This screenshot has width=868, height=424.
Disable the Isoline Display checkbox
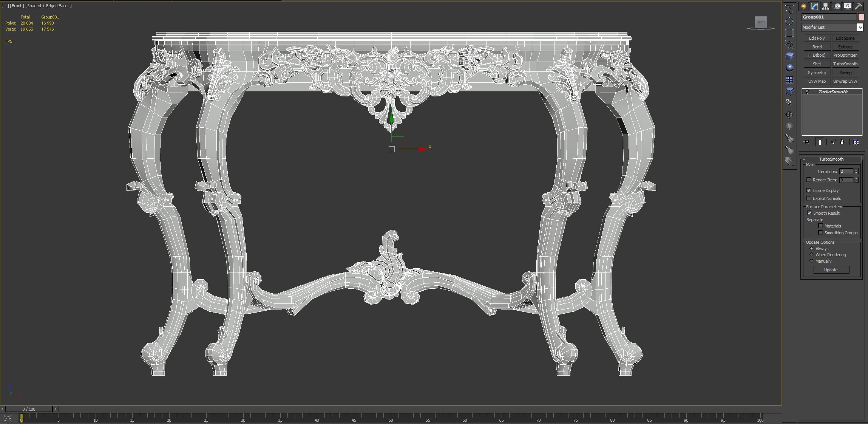(x=809, y=190)
